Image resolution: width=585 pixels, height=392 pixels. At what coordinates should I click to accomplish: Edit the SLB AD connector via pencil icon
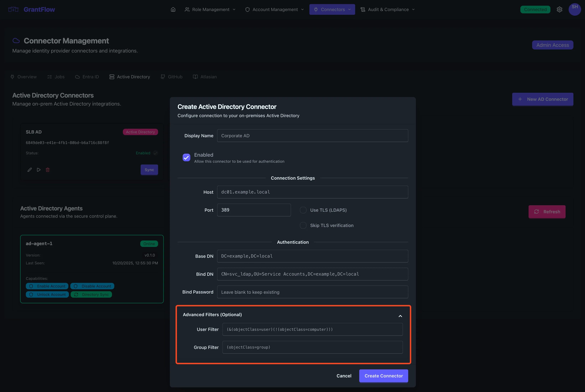tap(30, 170)
